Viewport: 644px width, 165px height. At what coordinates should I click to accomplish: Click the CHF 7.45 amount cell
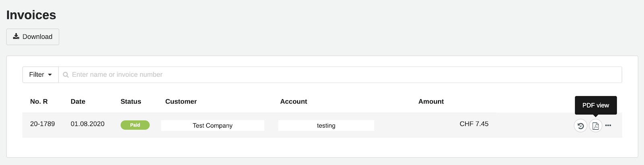[474, 124]
